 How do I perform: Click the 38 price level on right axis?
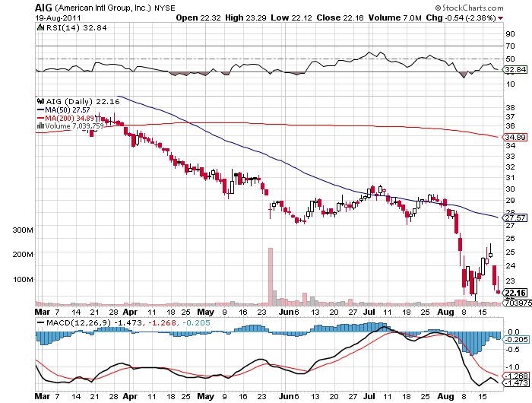pos(510,108)
